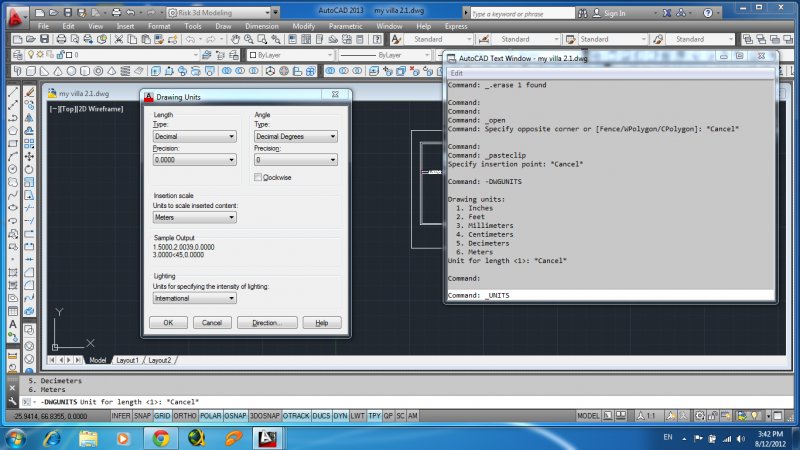Click the Cut scissors icon
The image size is (800, 450).
(119, 39)
